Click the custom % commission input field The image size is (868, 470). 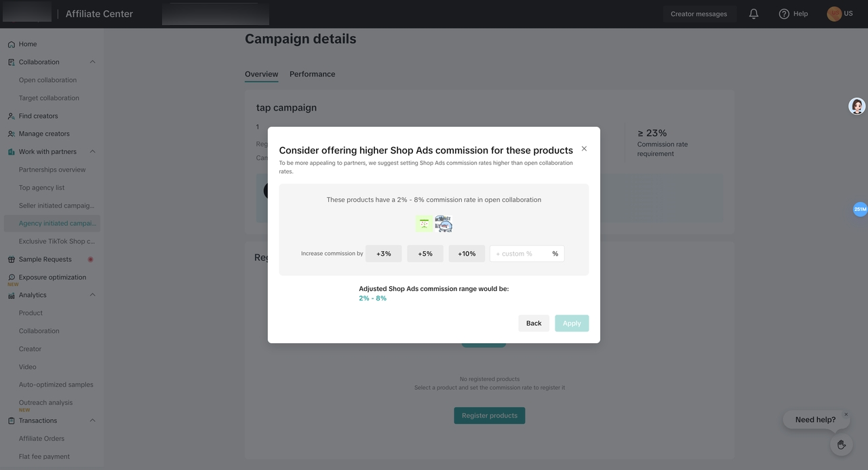point(521,254)
